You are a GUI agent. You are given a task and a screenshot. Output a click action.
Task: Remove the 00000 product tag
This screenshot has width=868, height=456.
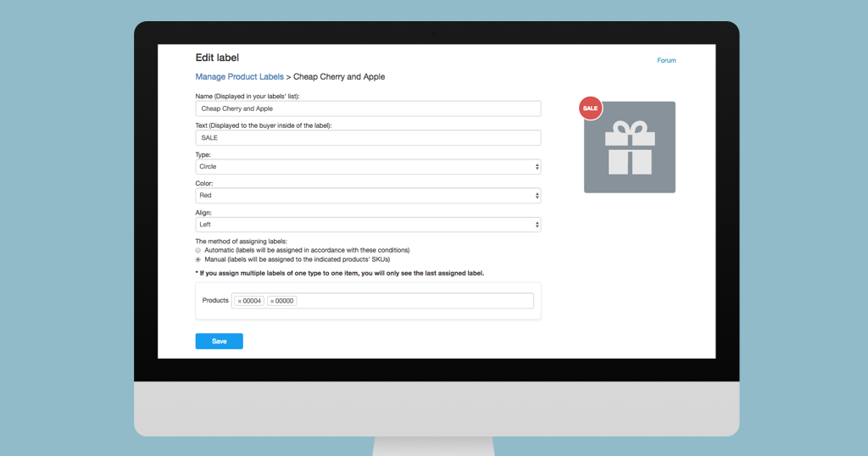pyautogui.click(x=272, y=301)
